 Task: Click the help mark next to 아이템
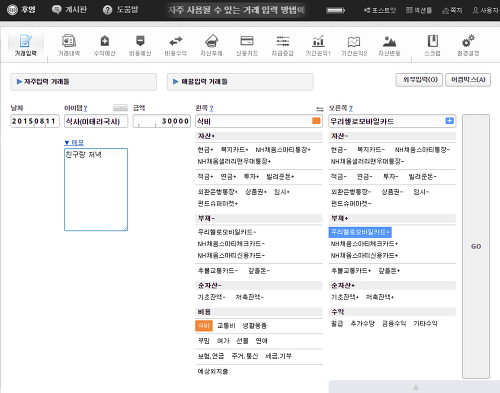click(x=86, y=108)
